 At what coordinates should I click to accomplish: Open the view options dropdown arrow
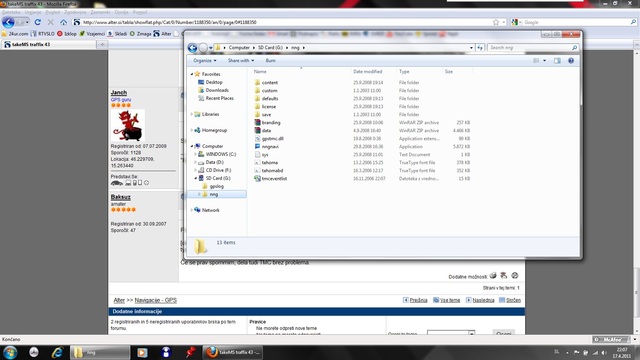[x=544, y=60]
